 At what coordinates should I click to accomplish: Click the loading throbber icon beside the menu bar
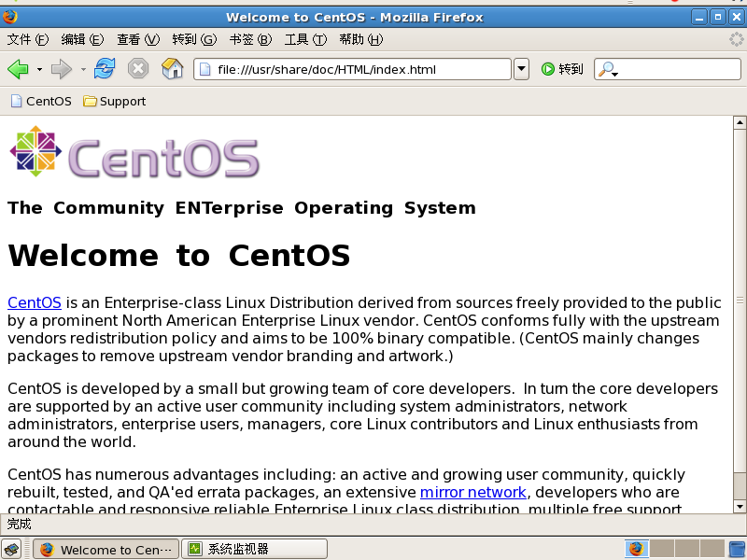(737, 39)
